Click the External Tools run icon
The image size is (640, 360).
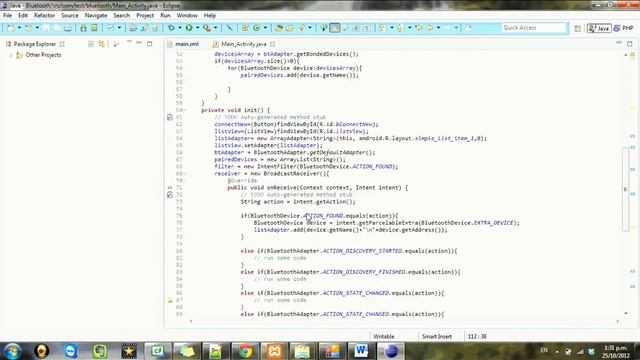coord(207,28)
